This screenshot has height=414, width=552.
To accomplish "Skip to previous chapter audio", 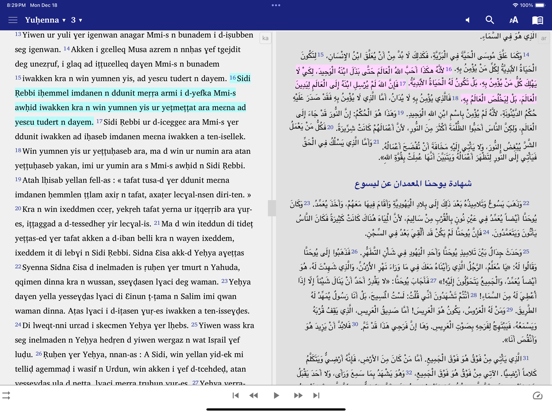I will [236, 395].
